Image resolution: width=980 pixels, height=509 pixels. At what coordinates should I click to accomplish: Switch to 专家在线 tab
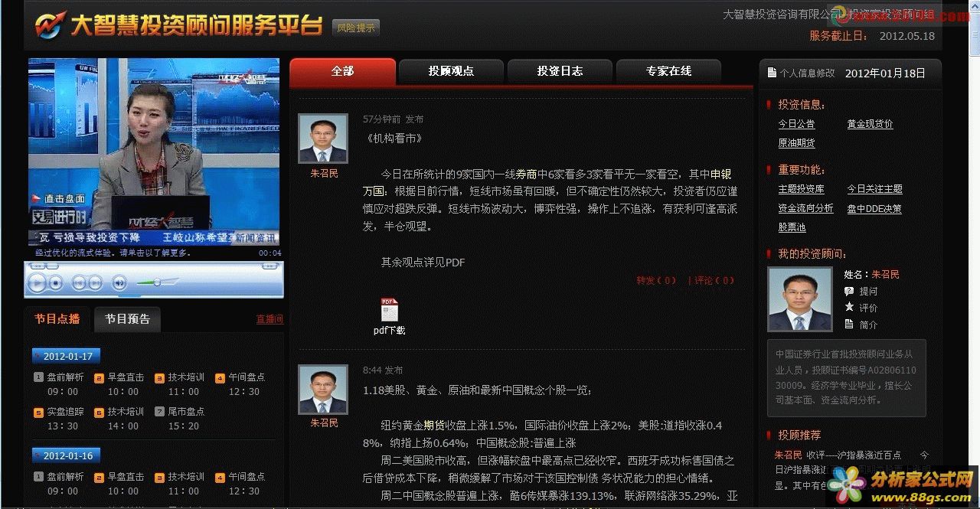pyautogui.click(x=668, y=71)
